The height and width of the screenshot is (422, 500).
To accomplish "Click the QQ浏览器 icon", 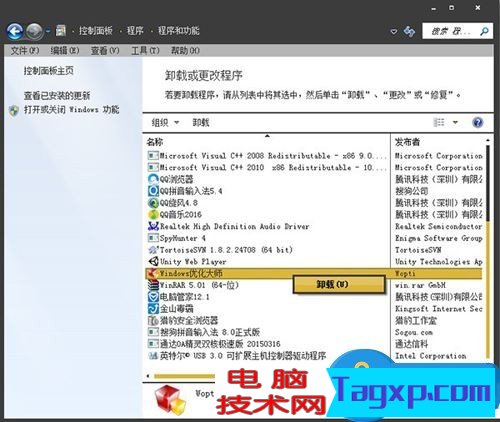I will [x=153, y=179].
